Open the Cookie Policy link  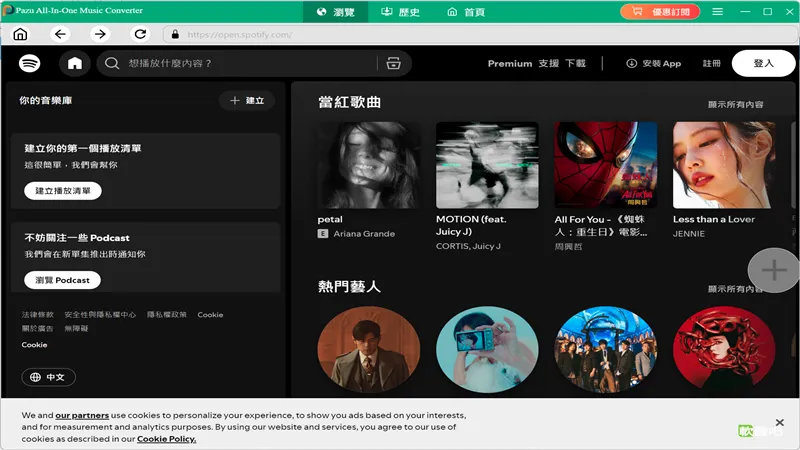pos(166,439)
